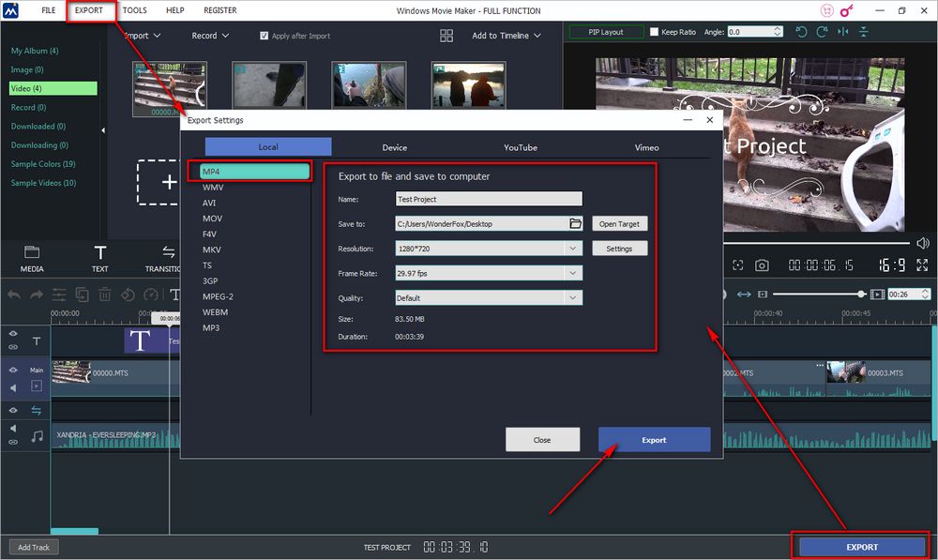Open the TEXT tool

tap(99, 258)
